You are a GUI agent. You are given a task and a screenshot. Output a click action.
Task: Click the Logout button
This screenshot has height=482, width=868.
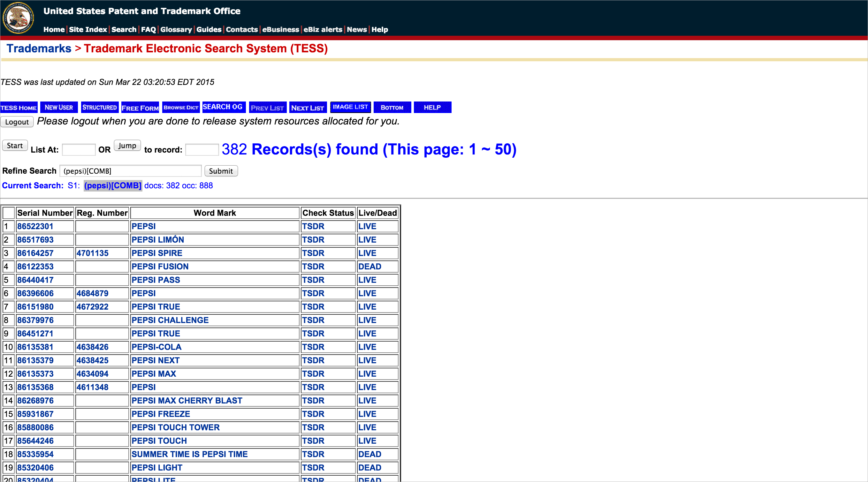[x=17, y=122]
